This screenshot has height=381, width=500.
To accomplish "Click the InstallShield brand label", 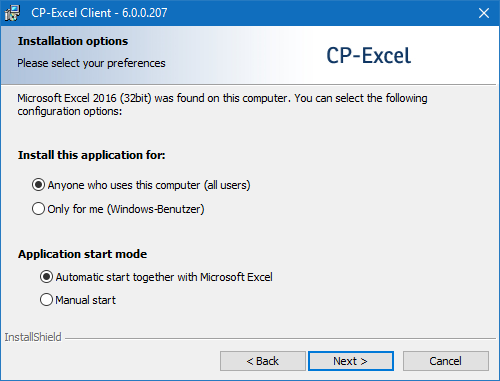I will click(33, 337).
